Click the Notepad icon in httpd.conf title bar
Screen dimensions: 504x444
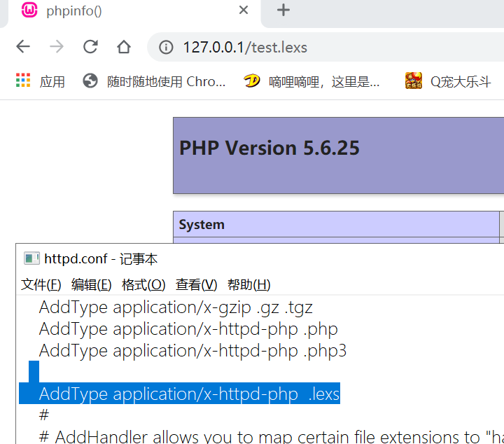(31, 258)
